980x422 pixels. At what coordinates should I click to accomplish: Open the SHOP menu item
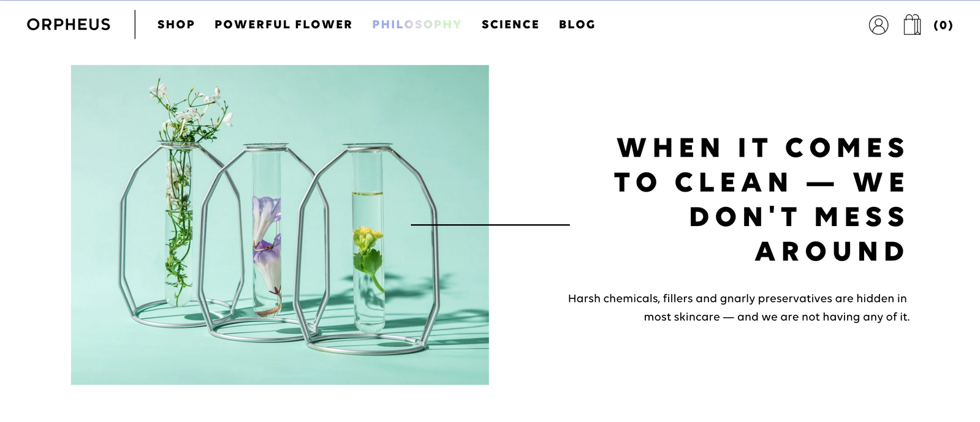click(176, 24)
